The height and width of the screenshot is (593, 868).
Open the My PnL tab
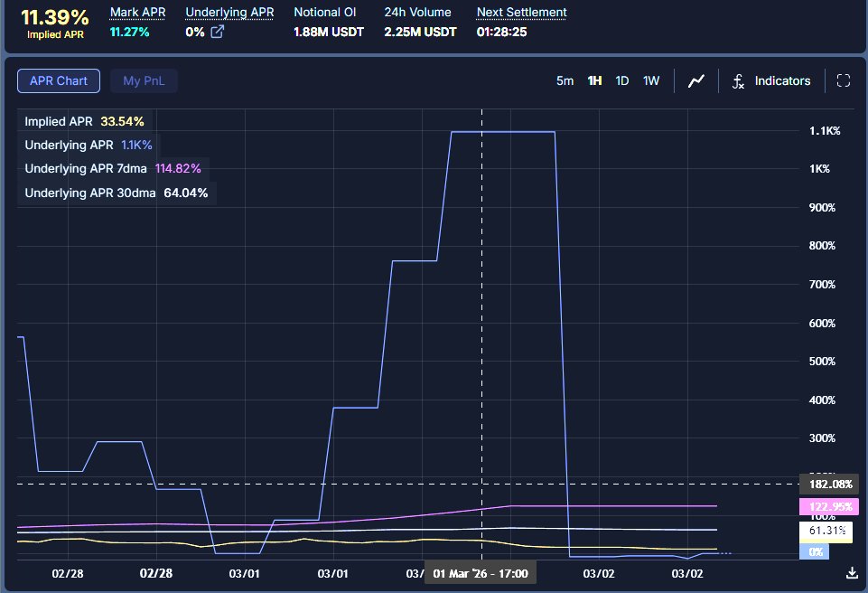pyautogui.click(x=144, y=81)
